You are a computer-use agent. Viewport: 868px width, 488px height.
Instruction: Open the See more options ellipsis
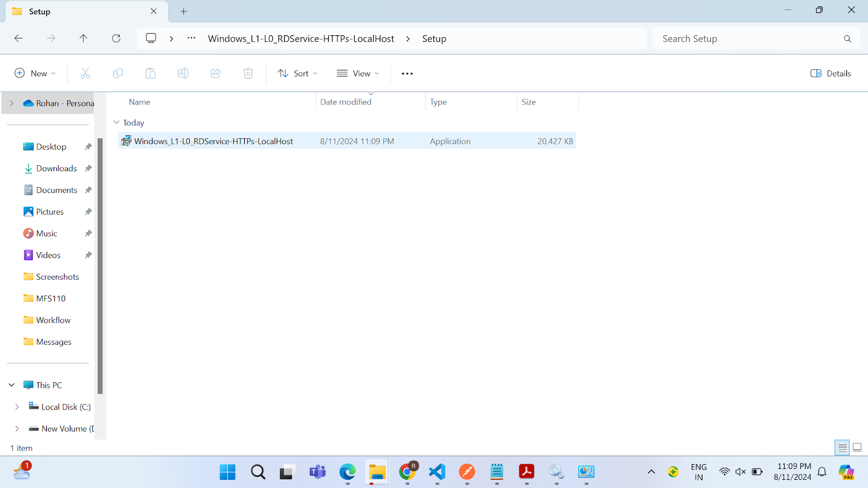click(407, 73)
